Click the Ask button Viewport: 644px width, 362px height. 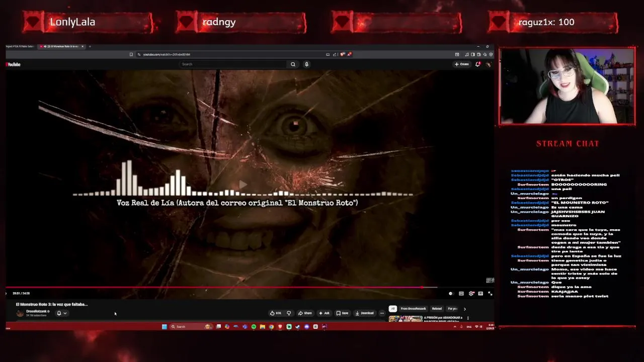[324, 313]
